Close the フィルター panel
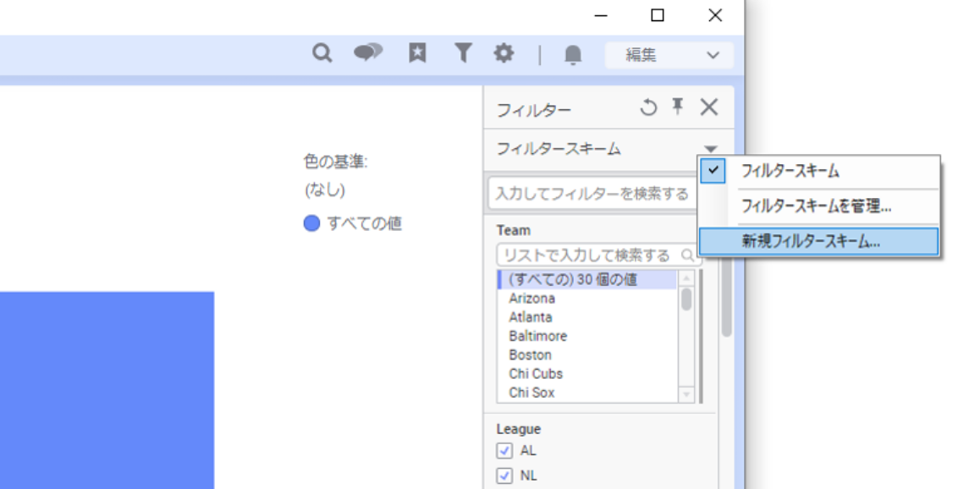The width and height of the screenshot is (980, 489). [x=708, y=107]
